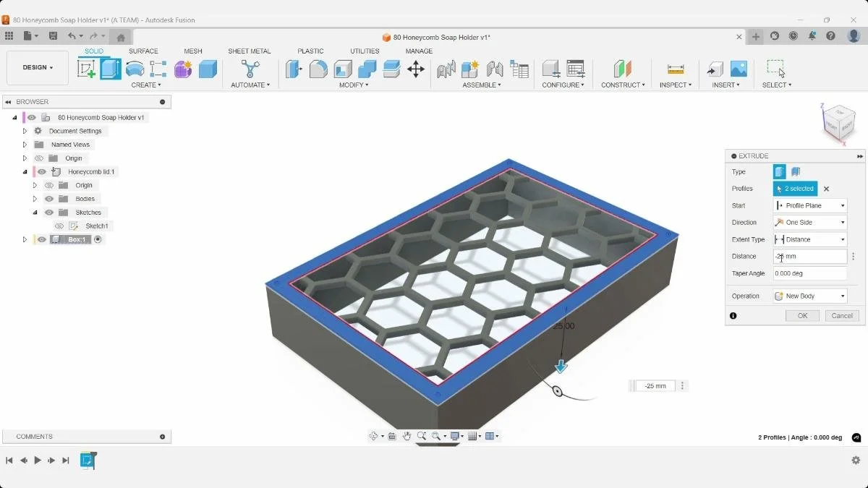
Task: Open notifications bell icon
Action: [812, 35]
